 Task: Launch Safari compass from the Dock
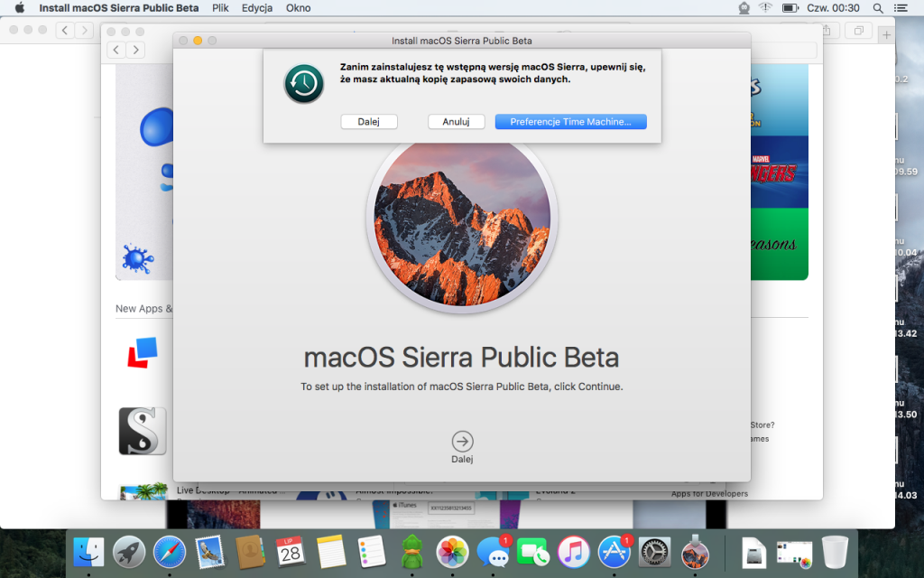pyautogui.click(x=169, y=553)
